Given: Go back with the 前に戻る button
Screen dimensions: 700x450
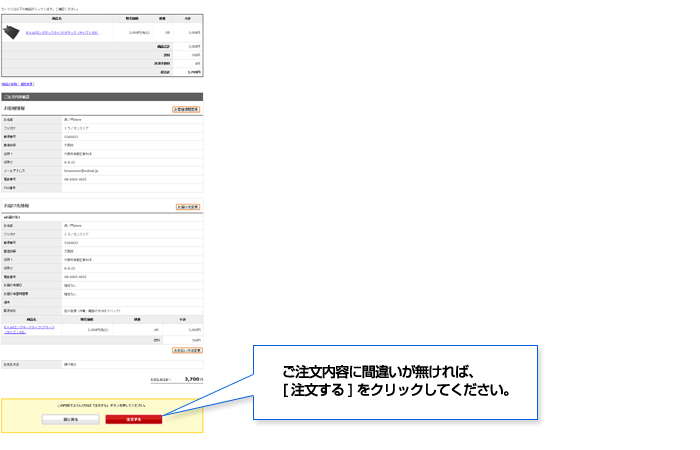Looking at the screenshot, I should 70,419.
